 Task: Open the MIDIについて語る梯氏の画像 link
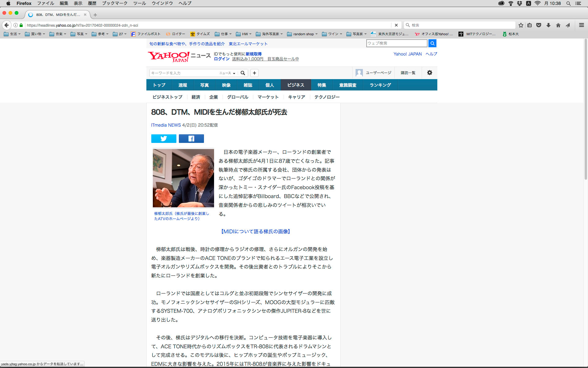point(255,232)
